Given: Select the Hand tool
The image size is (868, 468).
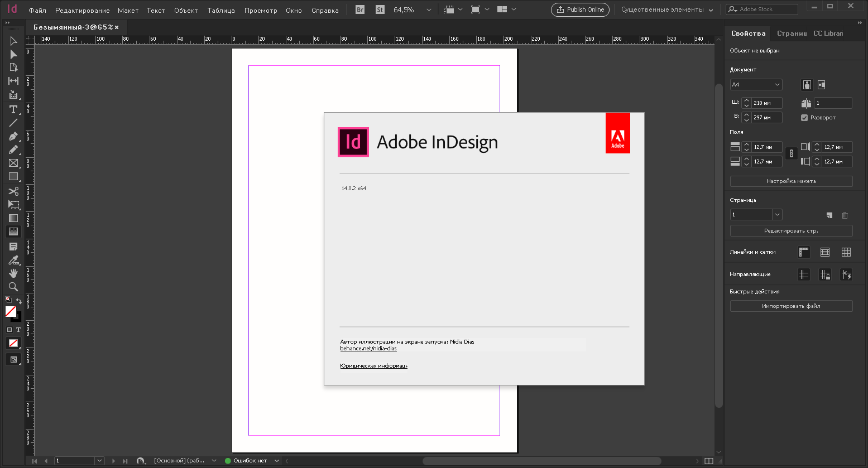Looking at the screenshot, I should click(13, 273).
